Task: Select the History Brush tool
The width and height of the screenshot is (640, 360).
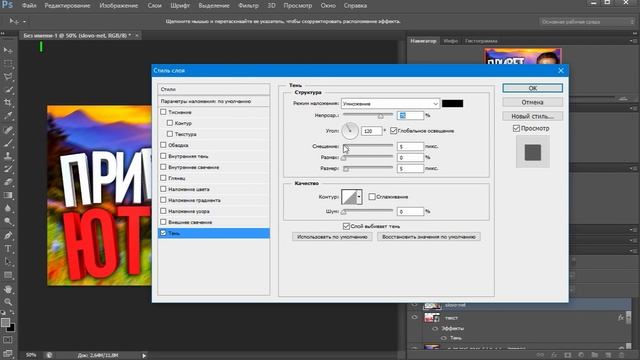Action: 8,169
